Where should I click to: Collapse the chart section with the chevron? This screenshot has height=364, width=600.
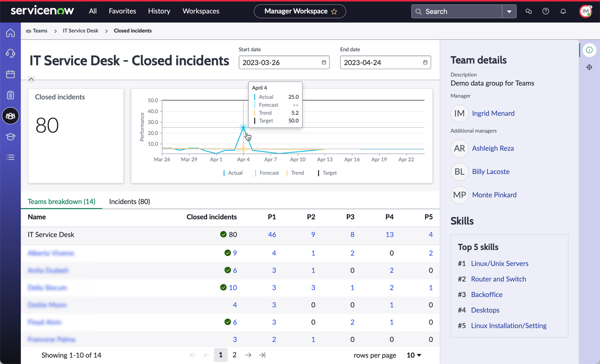tap(31, 79)
